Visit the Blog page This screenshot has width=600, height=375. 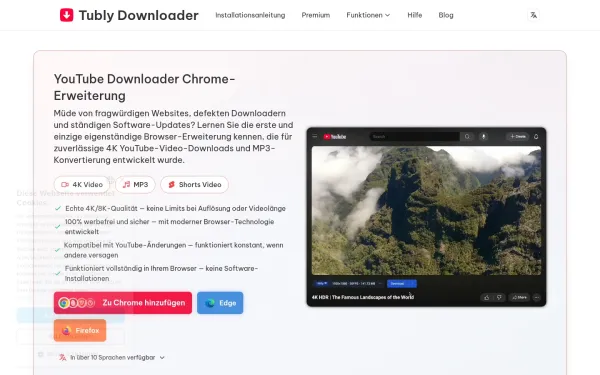click(x=446, y=15)
